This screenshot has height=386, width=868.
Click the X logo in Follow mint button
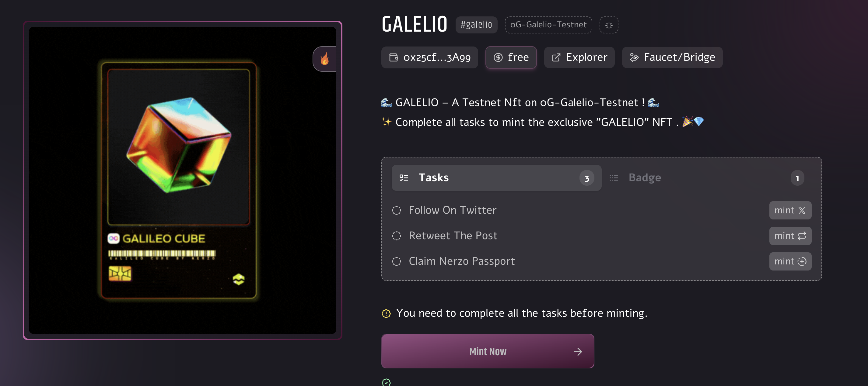click(x=802, y=210)
